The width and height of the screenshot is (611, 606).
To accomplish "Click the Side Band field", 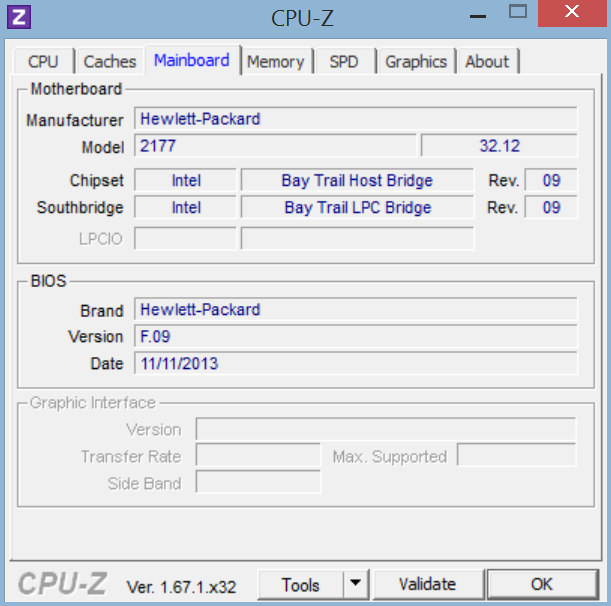I will coord(258,482).
